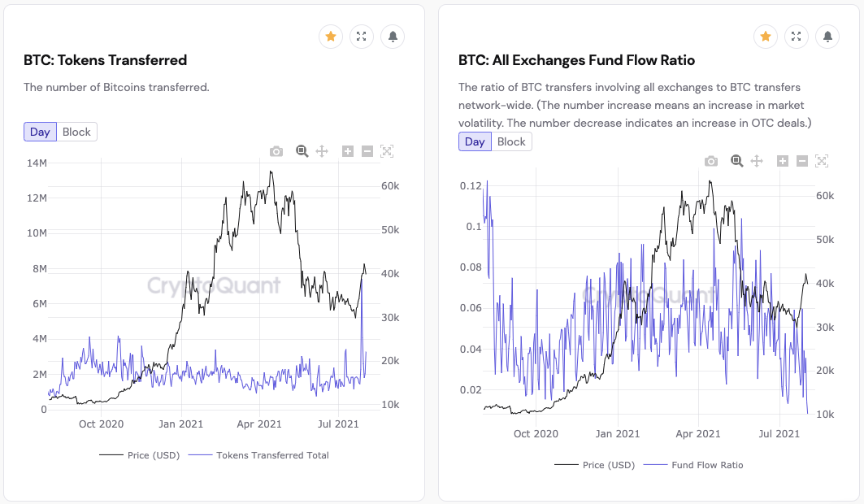Click the camera snapshot icon on the right chart
Screen dimensions: 864x504
point(711,161)
